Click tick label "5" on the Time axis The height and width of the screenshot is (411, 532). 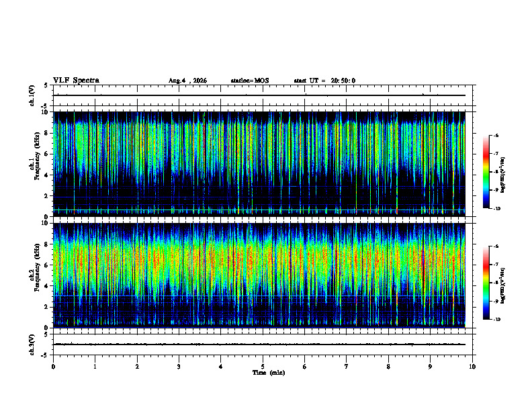[263, 367]
